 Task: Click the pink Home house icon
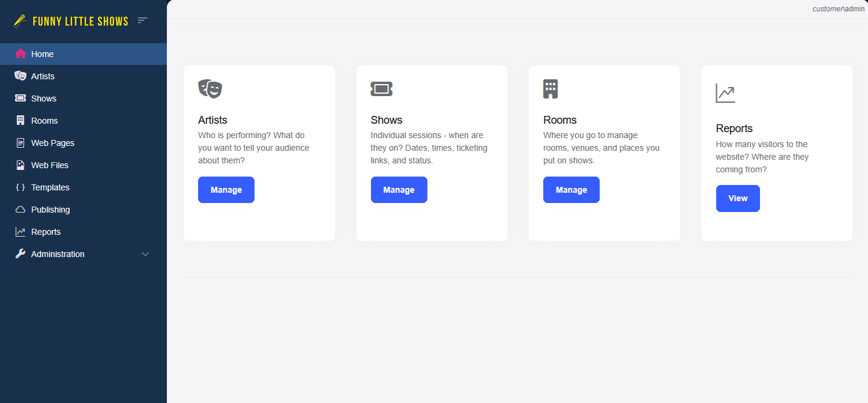[x=20, y=53]
